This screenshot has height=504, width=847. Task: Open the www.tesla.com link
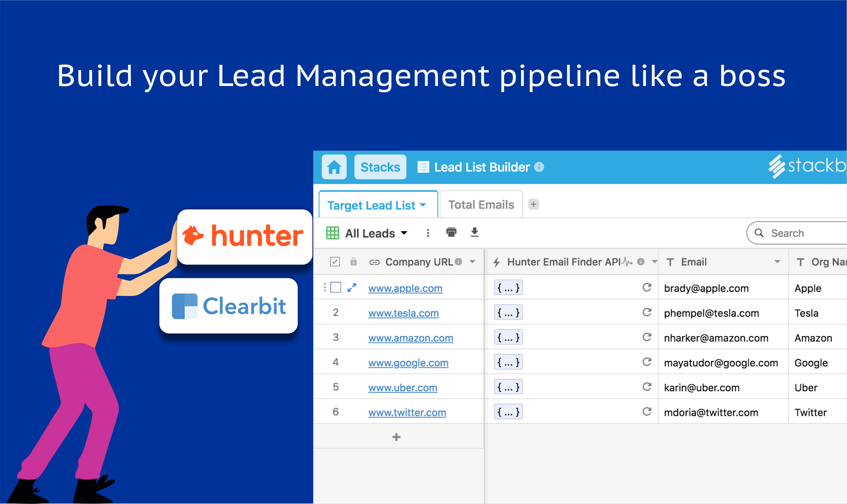tap(403, 313)
